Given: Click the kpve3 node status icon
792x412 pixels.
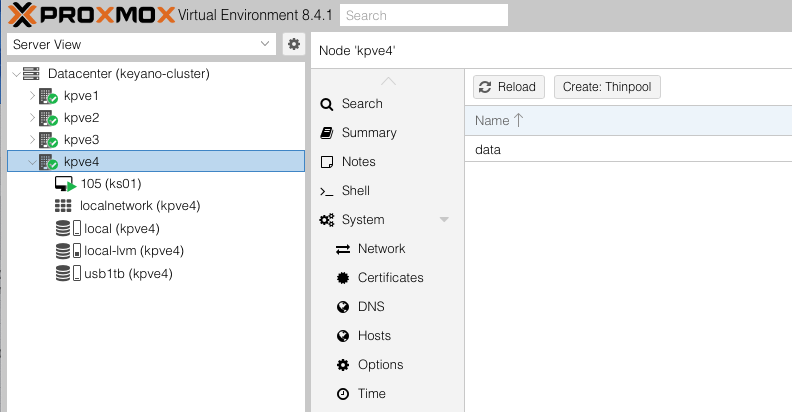Looking at the screenshot, I should (48, 140).
